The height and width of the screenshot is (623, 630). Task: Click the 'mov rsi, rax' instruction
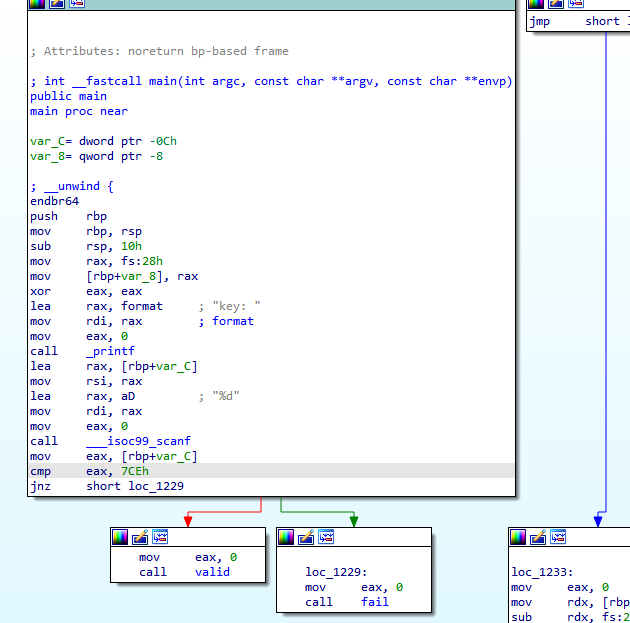tap(86, 381)
